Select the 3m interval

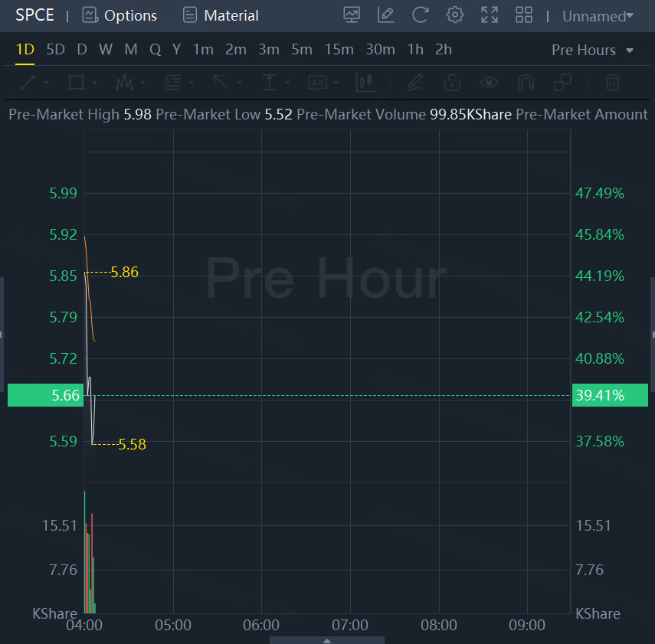coord(269,50)
